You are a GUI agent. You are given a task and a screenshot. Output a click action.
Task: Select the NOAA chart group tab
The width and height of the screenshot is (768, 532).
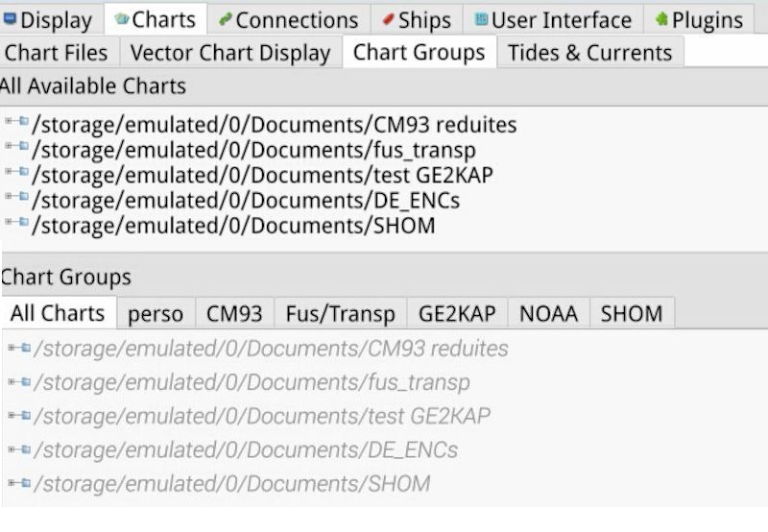(548, 313)
